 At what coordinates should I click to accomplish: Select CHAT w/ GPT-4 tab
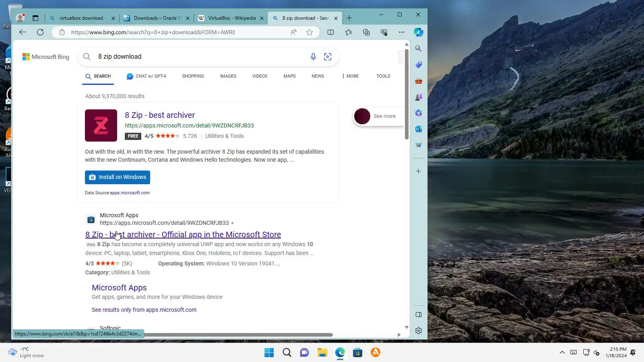pyautogui.click(x=146, y=76)
